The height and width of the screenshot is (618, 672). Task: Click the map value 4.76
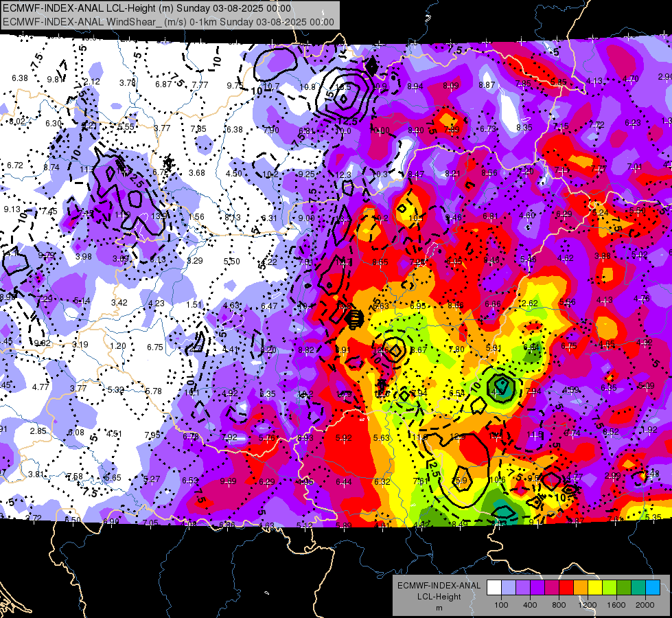click(642, 299)
